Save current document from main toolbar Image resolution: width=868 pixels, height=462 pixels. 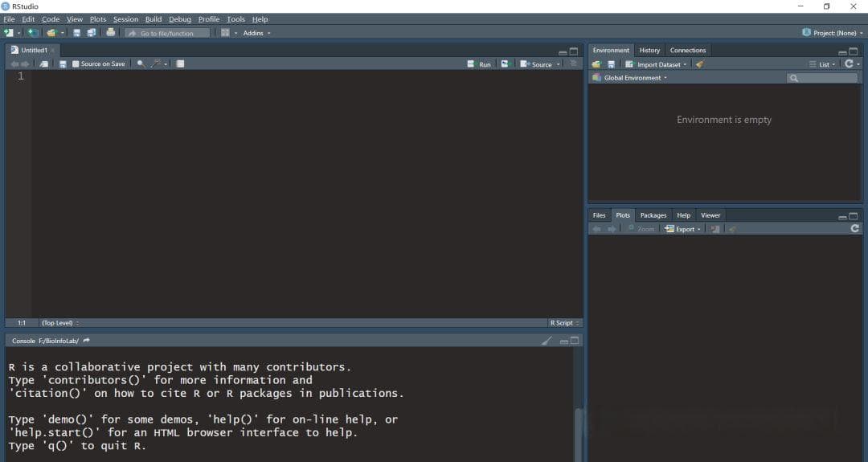76,33
